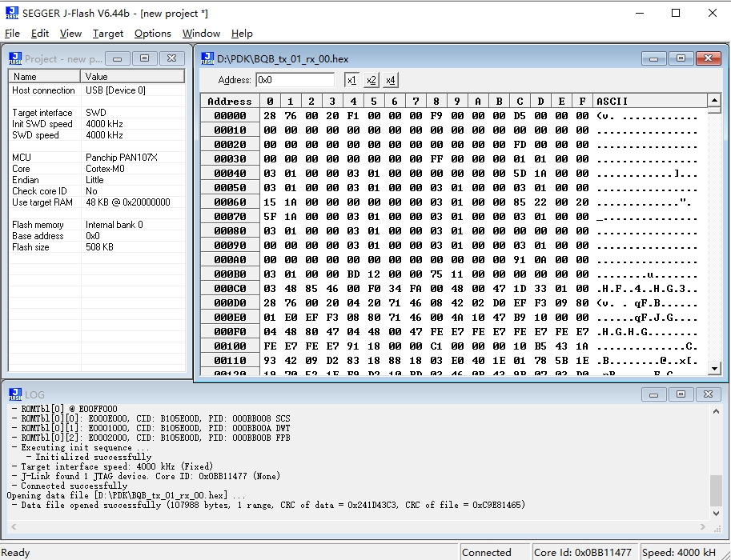Click the J-Flash icon of Project window
Image resolution: width=731 pixels, height=560 pixels.
(15, 58)
